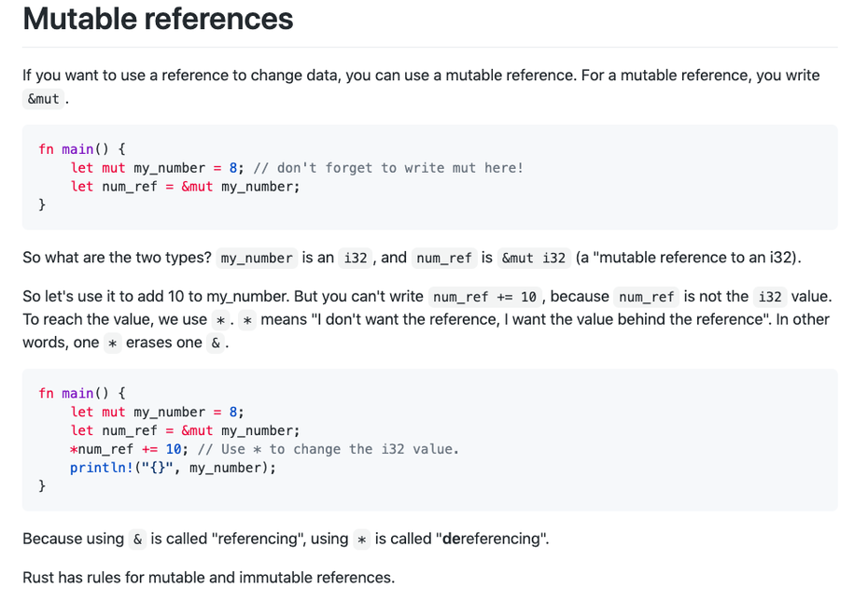This screenshot has height=589, width=868.
Task: Click inline "my_number" code after "two types?"
Action: pyautogui.click(x=257, y=258)
